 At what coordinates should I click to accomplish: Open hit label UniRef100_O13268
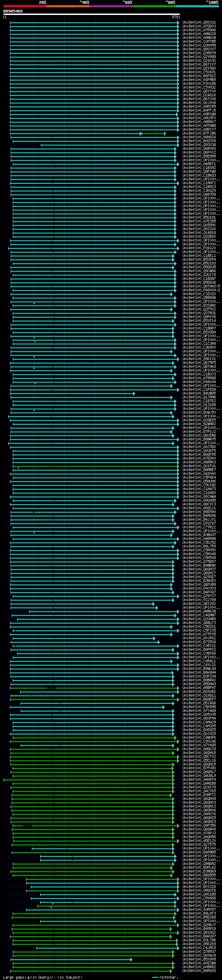(x=199, y=405)
